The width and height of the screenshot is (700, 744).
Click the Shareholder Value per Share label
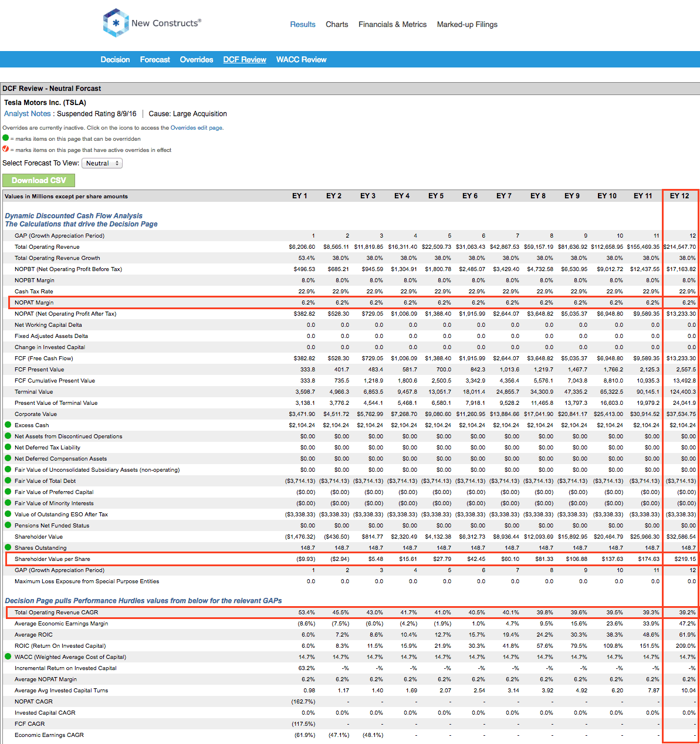[52, 559]
